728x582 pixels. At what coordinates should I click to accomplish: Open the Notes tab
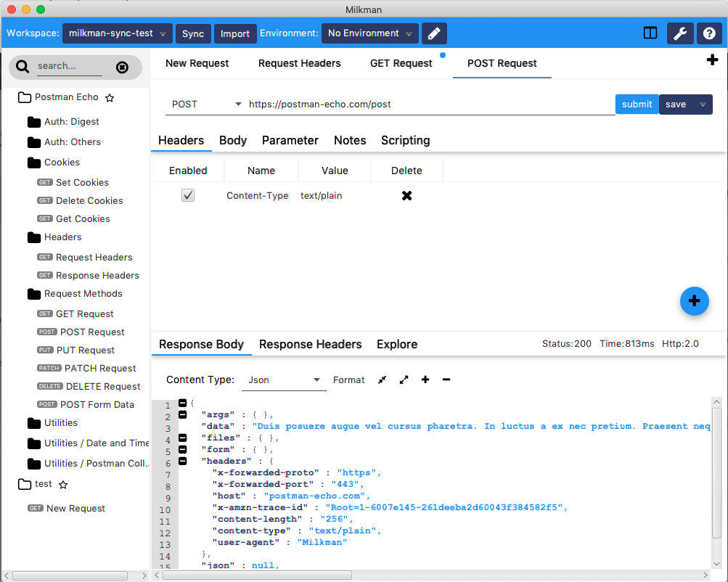[350, 141]
